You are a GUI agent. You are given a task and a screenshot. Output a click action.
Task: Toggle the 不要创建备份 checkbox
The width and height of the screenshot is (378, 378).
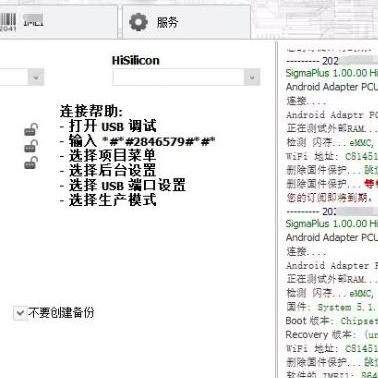(20, 313)
